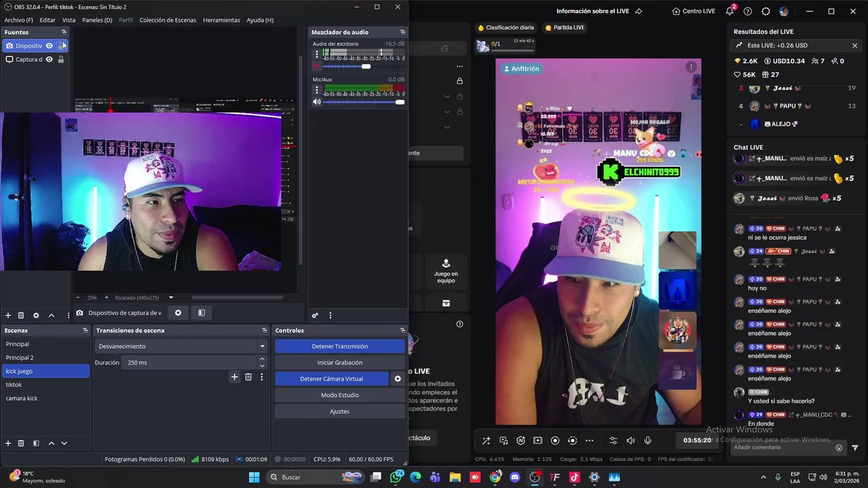The width and height of the screenshot is (868, 488).
Task: Open mixer sliders settings in TikTok toolbar
Action: click(x=614, y=441)
